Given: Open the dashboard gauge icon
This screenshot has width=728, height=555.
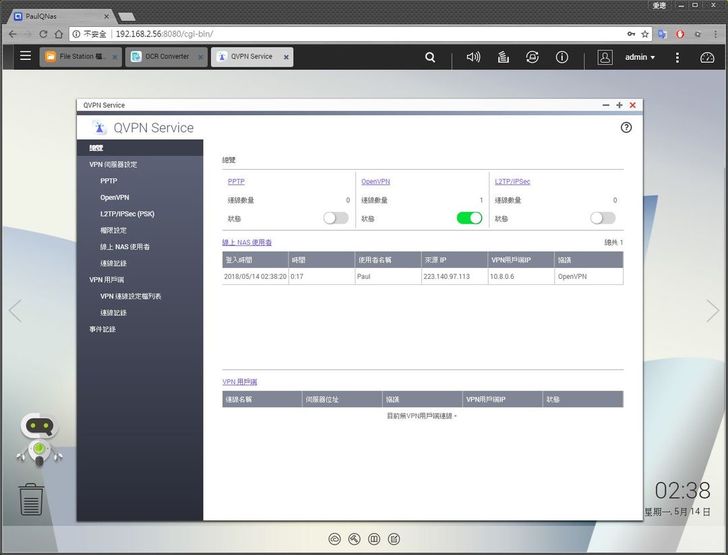Looking at the screenshot, I should (708, 57).
